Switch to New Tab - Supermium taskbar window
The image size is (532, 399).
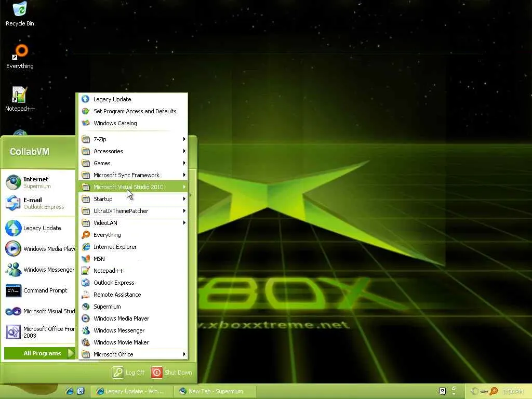click(x=215, y=391)
